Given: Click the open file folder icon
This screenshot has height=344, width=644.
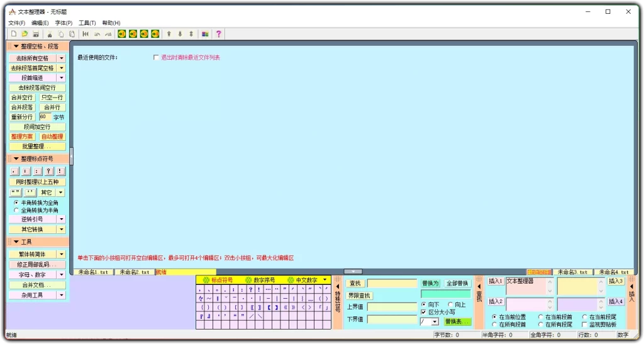Looking at the screenshot, I should [x=25, y=34].
